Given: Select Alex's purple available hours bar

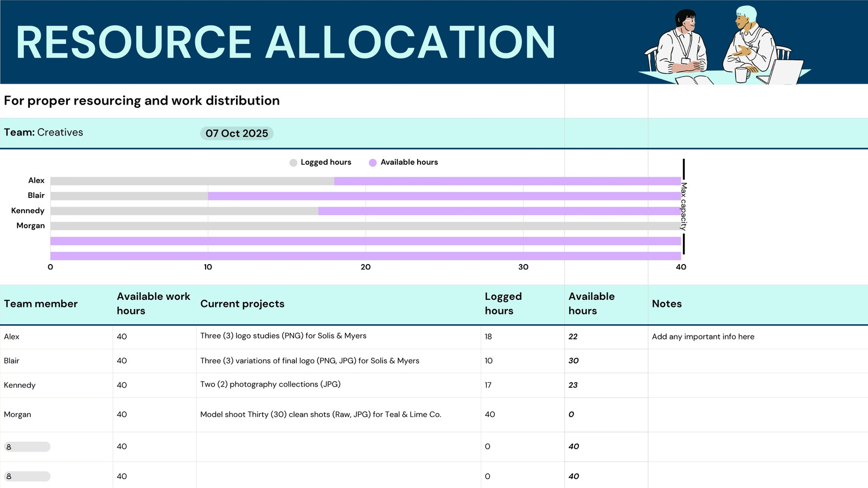Looking at the screenshot, I should pyautogui.click(x=507, y=181).
